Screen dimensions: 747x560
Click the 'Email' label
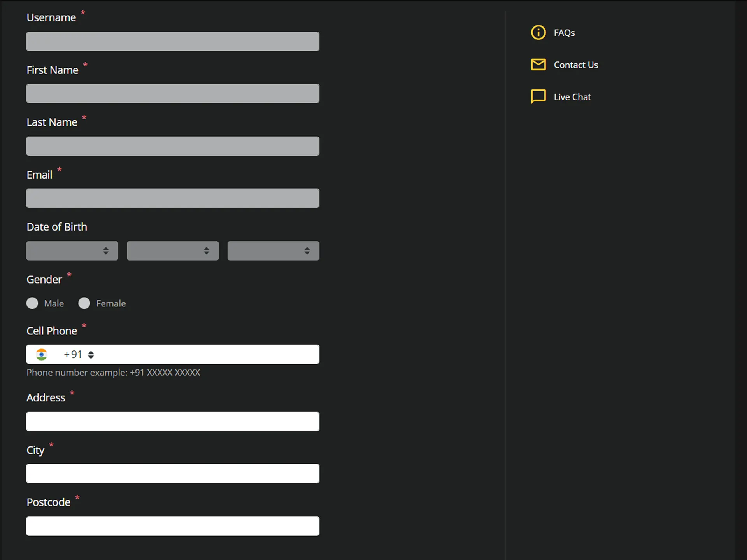coord(39,175)
